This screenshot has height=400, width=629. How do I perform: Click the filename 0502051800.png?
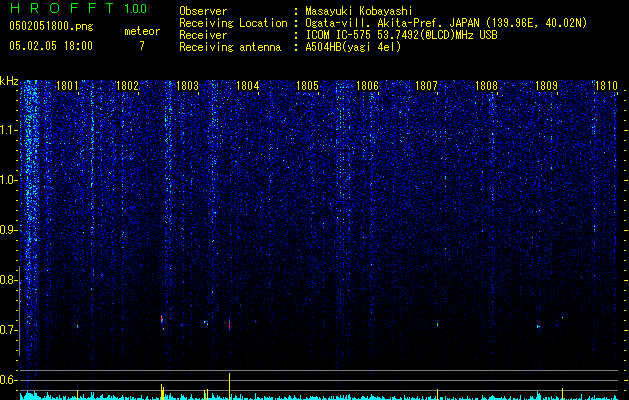click(x=51, y=26)
